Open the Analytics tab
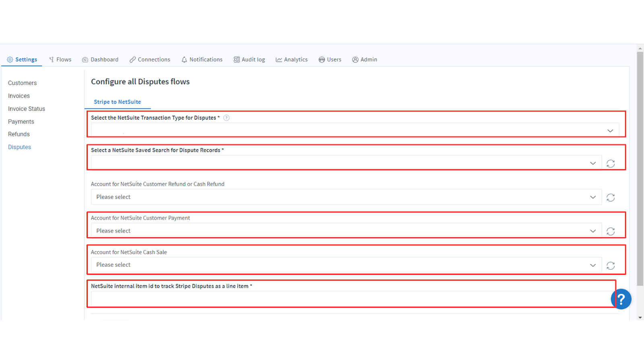The image size is (644, 362). pyautogui.click(x=291, y=60)
